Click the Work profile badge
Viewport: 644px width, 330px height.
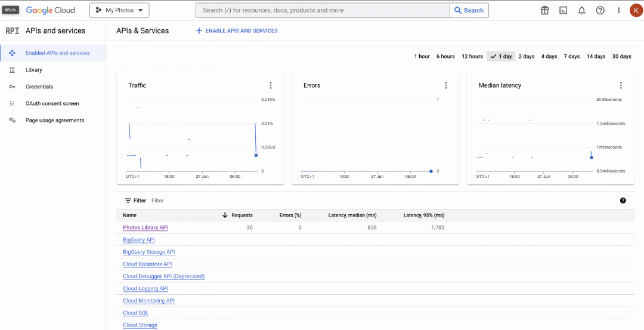click(11, 10)
